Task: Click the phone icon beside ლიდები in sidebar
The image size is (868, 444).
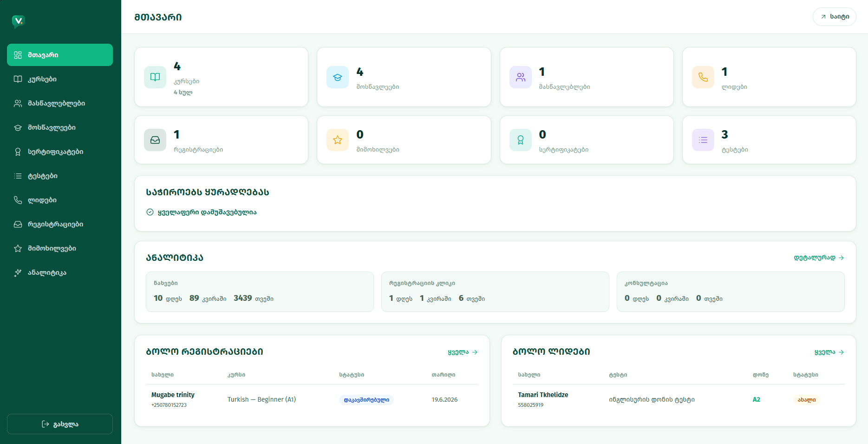Action: 18,200
